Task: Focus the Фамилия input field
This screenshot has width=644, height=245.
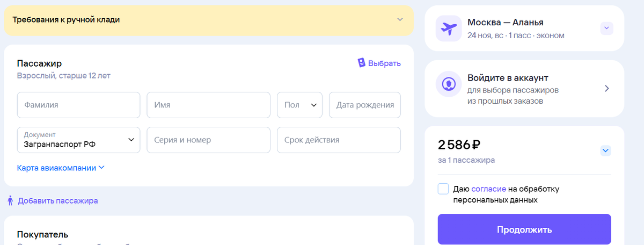Action: (x=78, y=105)
